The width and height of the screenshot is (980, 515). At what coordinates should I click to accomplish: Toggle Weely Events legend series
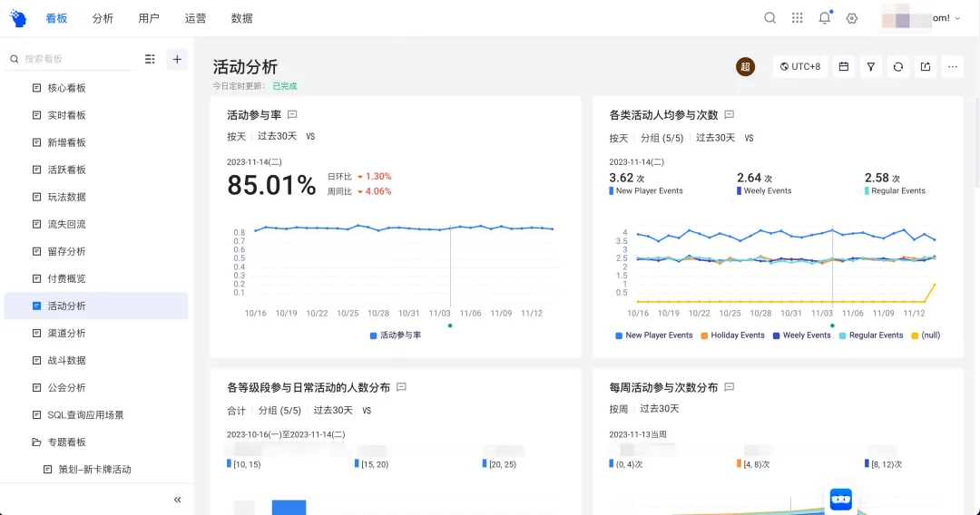click(x=802, y=335)
